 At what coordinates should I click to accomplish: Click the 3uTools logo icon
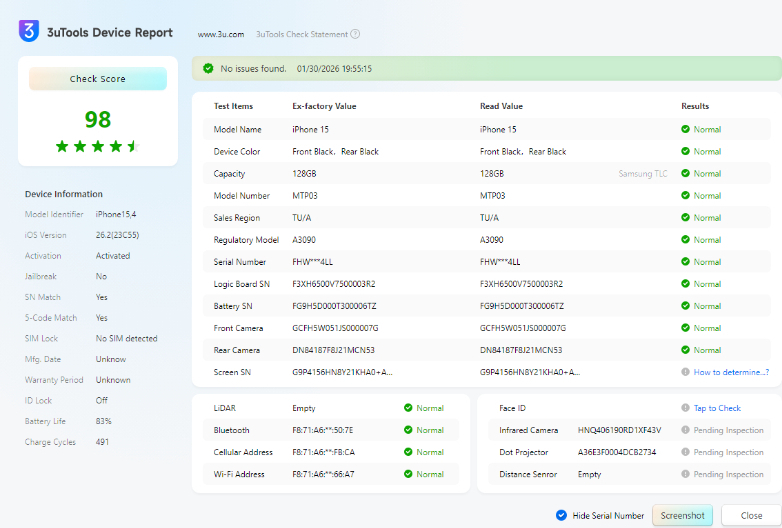[x=29, y=31]
